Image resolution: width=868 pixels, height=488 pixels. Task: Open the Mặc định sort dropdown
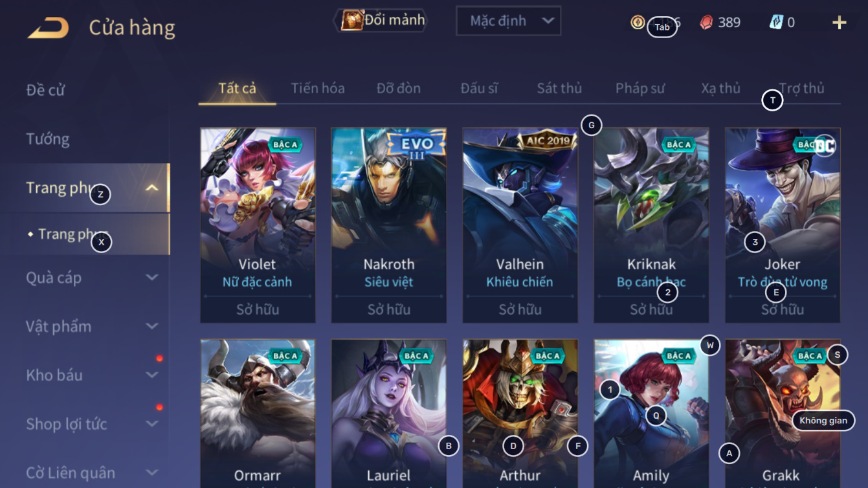coord(508,21)
